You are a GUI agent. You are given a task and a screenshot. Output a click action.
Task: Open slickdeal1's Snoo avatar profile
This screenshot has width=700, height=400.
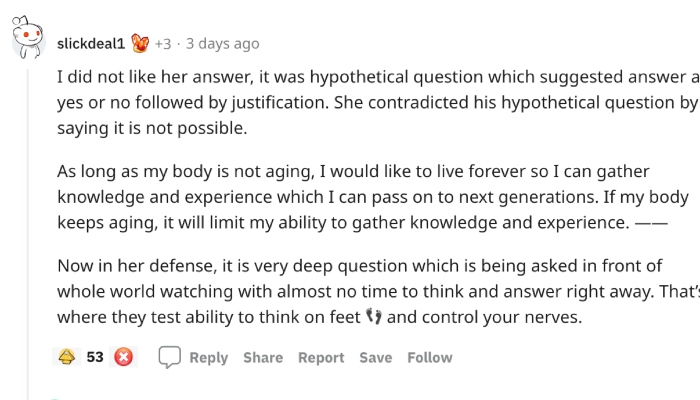(x=28, y=38)
